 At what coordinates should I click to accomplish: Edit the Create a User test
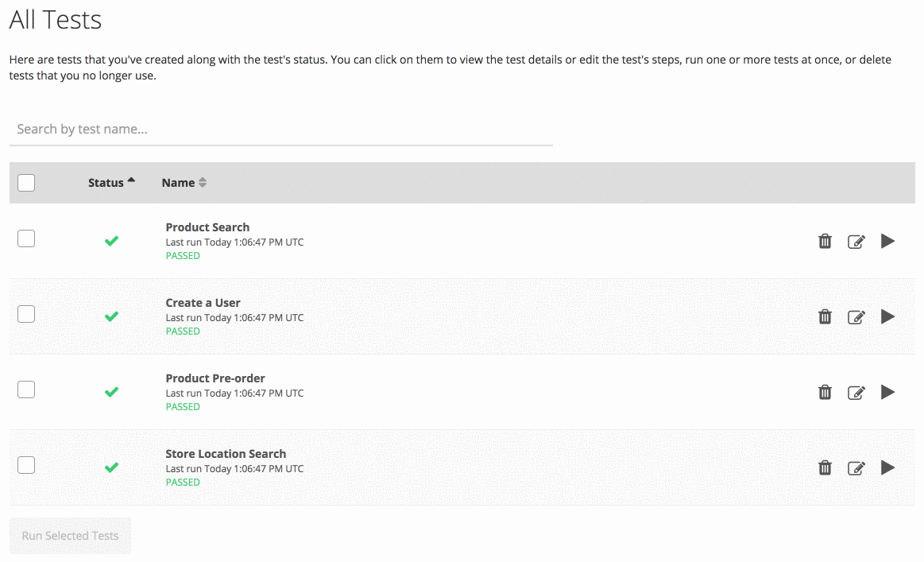tap(856, 317)
